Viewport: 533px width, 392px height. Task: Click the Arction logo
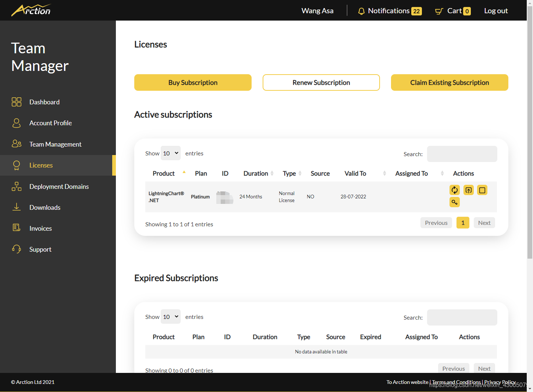pyautogui.click(x=31, y=10)
